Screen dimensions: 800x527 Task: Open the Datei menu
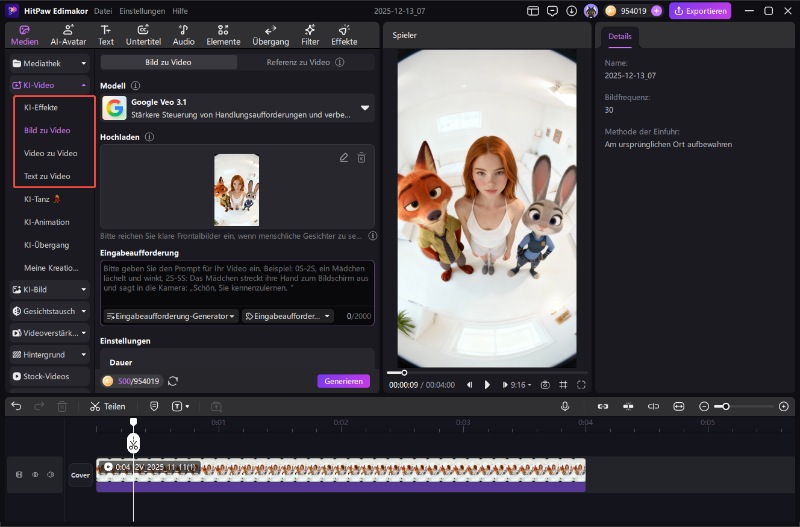(x=103, y=11)
